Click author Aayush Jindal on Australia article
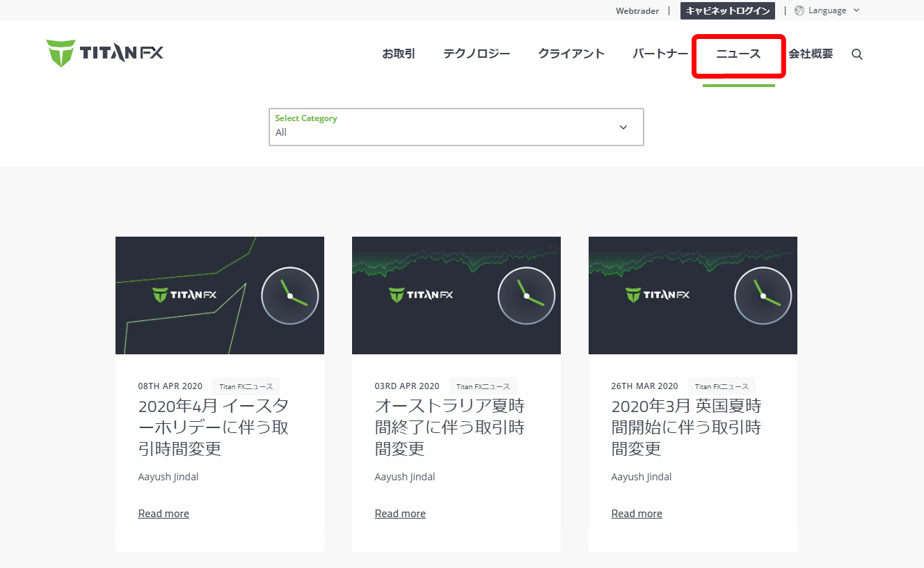The width and height of the screenshot is (924, 568). pyautogui.click(x=405, y=477)
